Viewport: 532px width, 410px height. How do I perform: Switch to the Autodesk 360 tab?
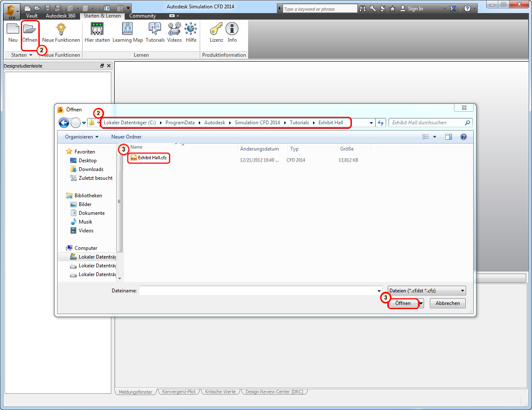point(60,16)
